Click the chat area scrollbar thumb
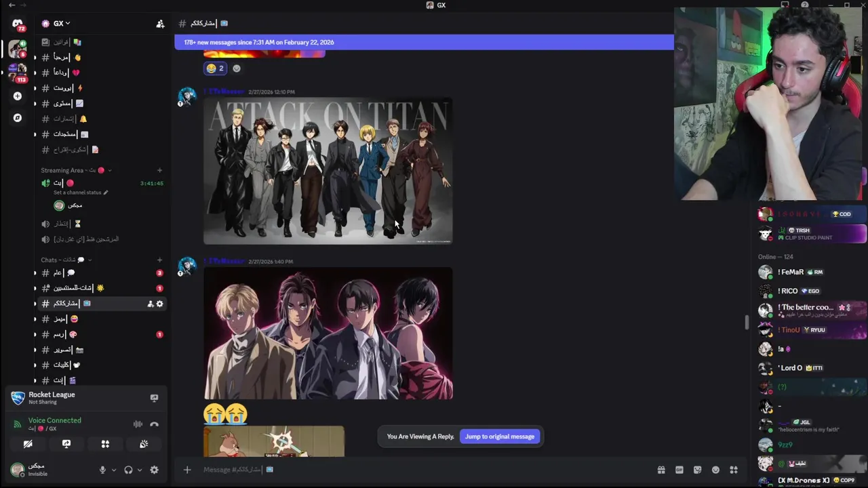This screenshot has height=488, width=868. 747,323
